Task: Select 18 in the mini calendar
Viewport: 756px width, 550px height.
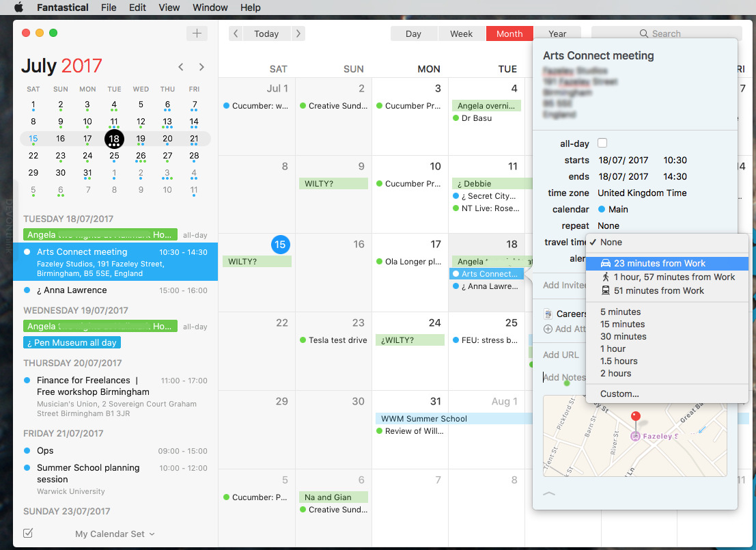Action: 114,139
